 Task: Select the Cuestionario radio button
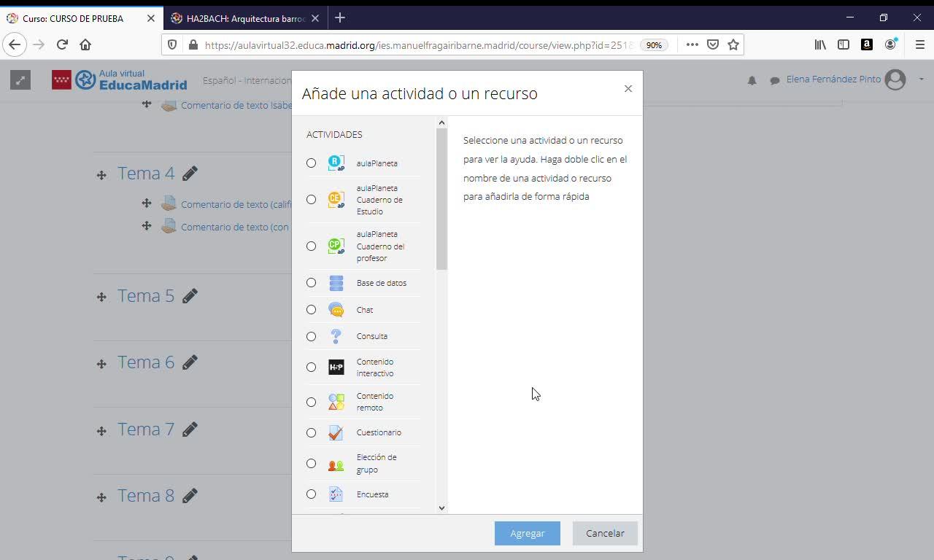click(312, 433)
